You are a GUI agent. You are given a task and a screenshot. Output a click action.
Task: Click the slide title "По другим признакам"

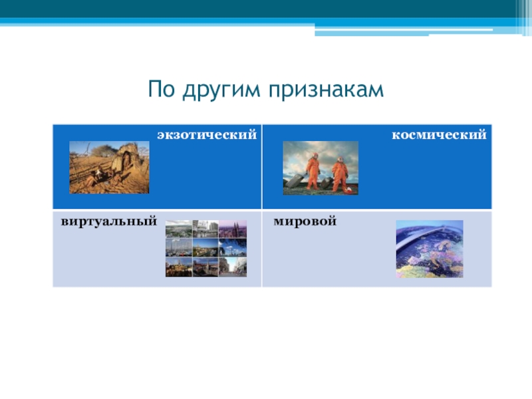click(x=265, y=90)
